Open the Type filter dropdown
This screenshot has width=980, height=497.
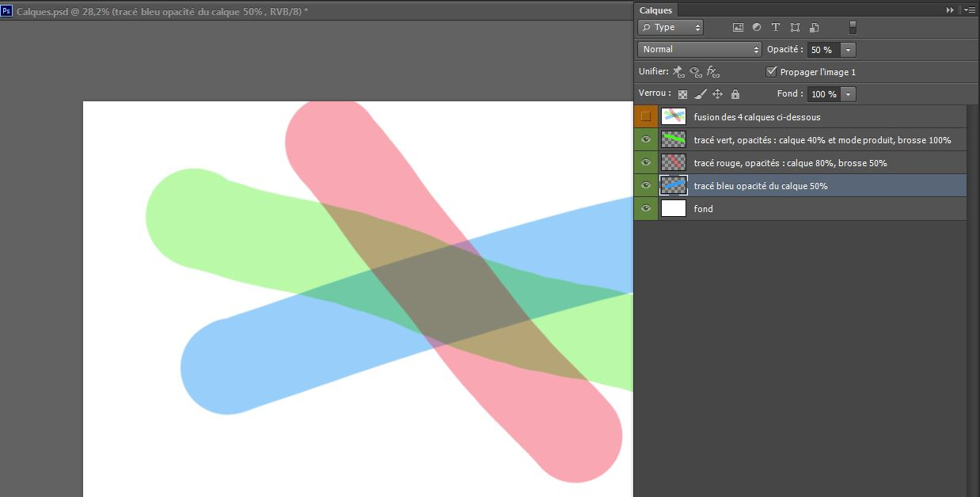(x=670, y=27)
